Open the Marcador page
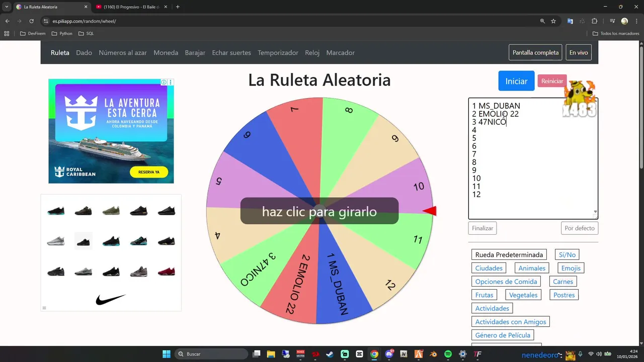The height and width of the screenshot is (362, 644). coord(341,52)
